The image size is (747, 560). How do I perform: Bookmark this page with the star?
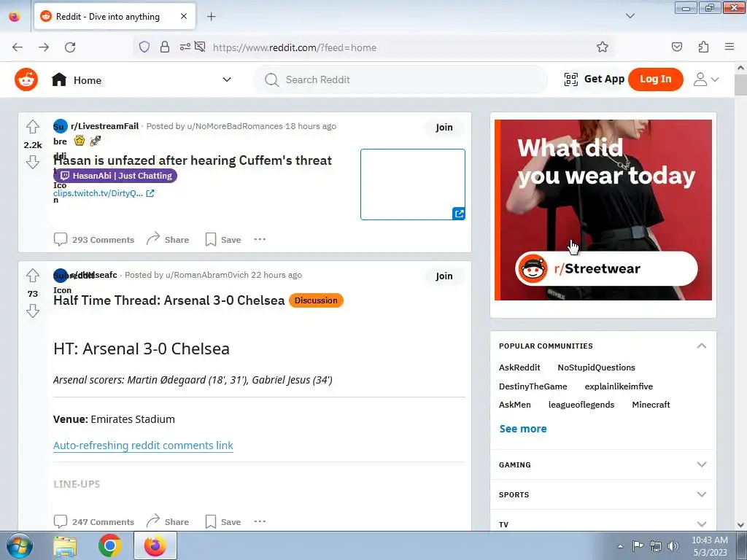coord(602,47)
